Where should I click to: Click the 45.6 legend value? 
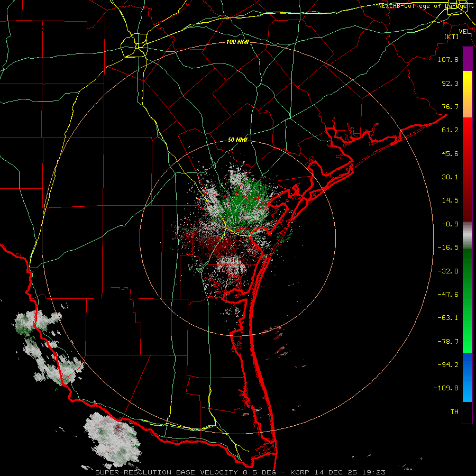[450, 153]
